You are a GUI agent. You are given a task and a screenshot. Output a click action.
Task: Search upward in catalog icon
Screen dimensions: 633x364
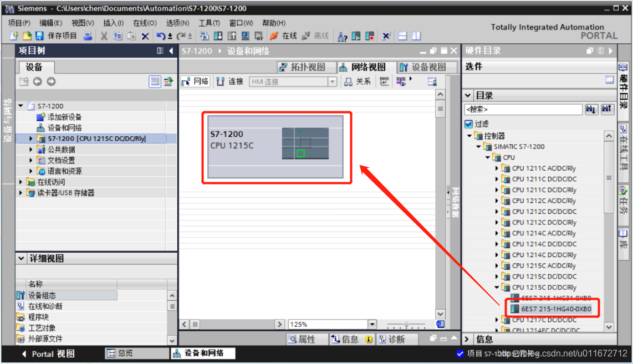[x=607, y=109]
